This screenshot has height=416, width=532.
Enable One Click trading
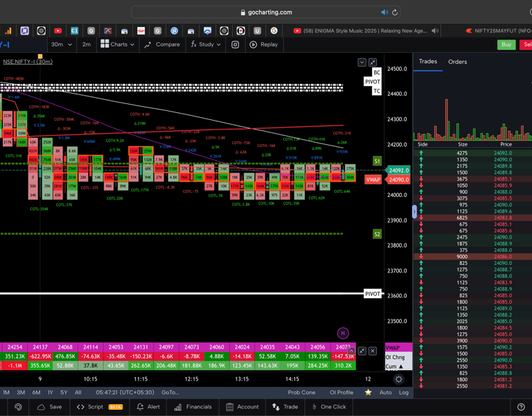329,407
